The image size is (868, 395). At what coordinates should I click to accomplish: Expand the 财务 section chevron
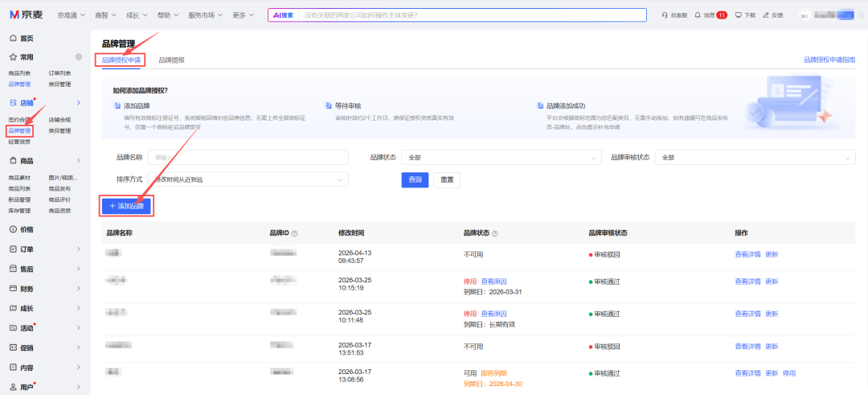coord(79,289)
